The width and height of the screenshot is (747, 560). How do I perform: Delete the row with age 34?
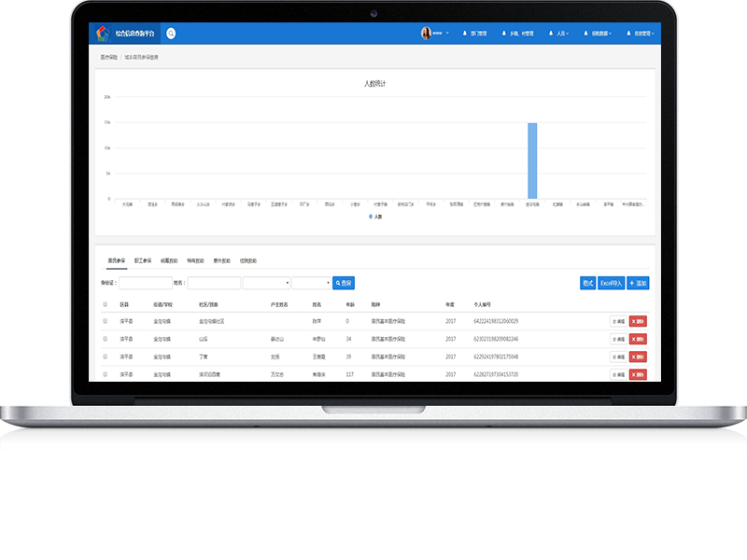coord(638,339)
